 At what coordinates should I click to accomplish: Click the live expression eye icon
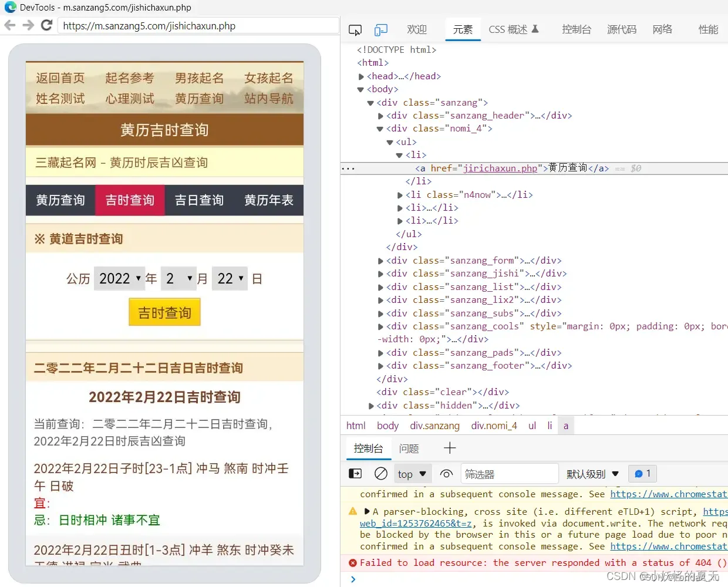(x=446, y=474)
